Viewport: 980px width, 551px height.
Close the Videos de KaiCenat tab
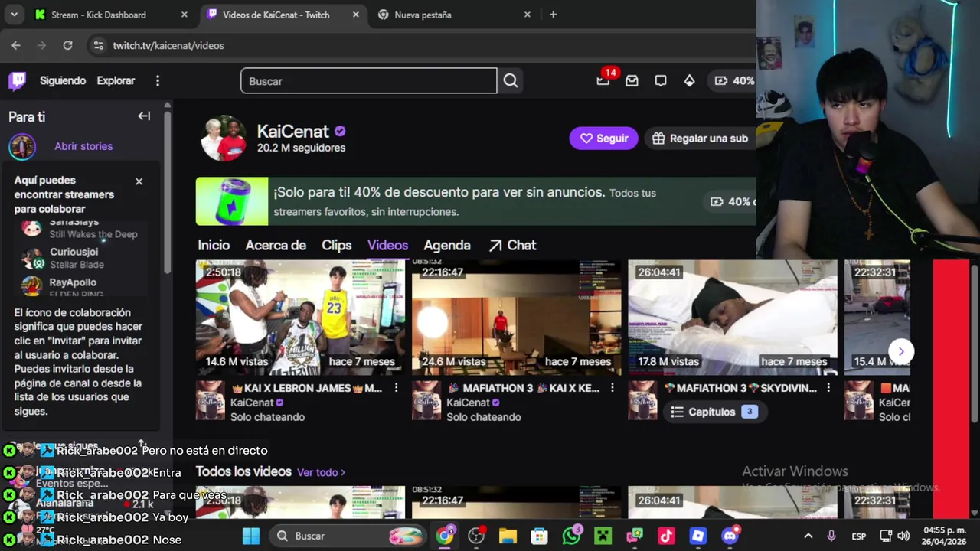click(x=355, y=15)
